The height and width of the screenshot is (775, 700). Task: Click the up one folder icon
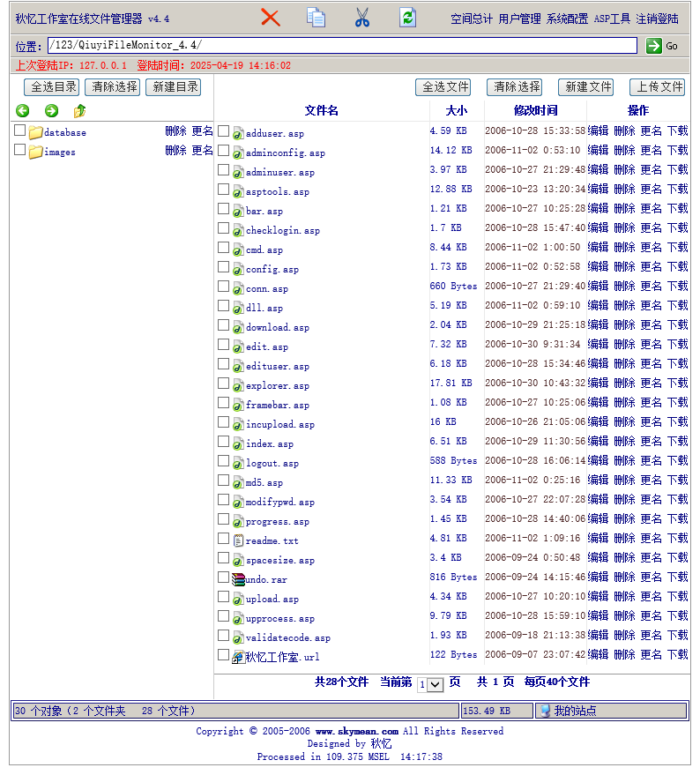point(79,111)
